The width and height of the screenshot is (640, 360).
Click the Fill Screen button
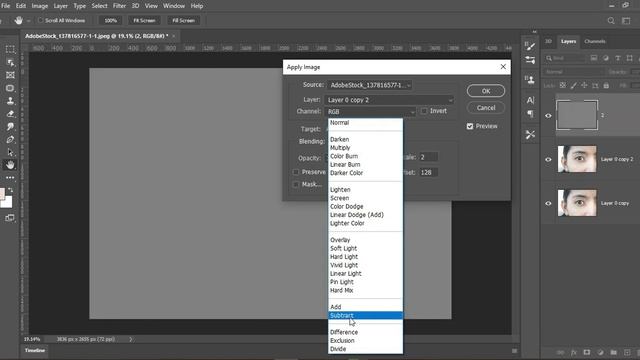pyautogui.click(x=183, y=20)
